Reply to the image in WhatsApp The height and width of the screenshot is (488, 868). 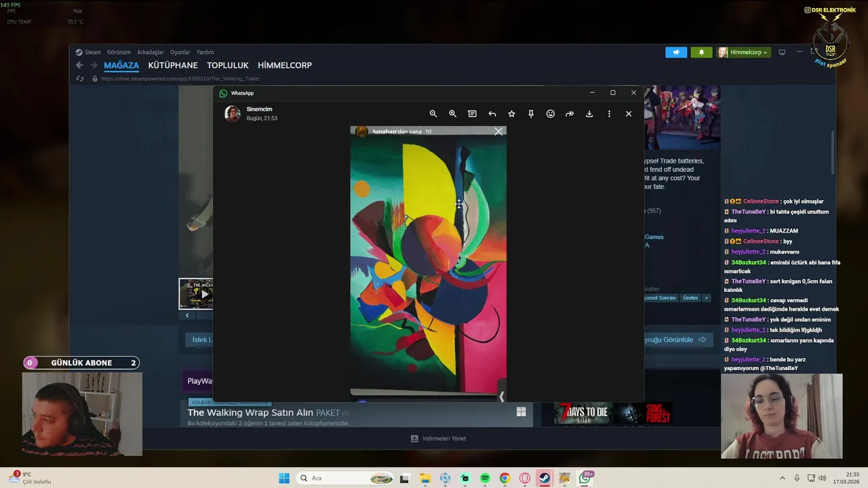(492, 114)
